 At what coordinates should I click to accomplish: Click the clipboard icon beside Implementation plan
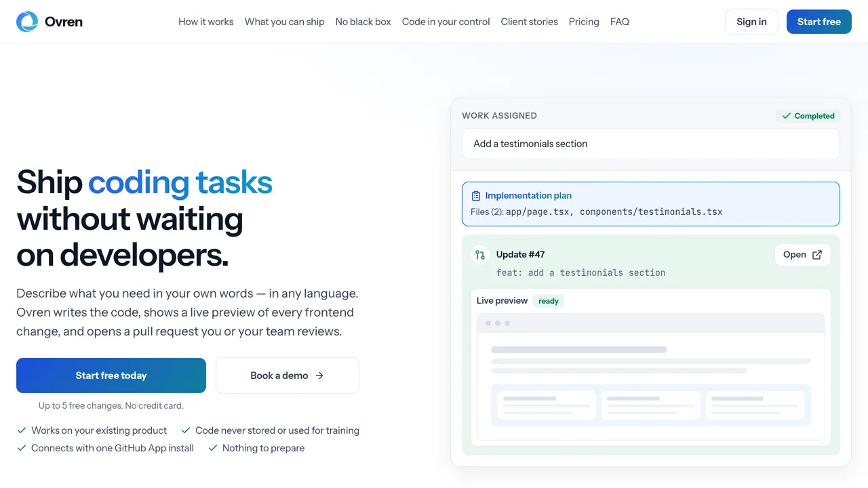tap(476, 196)
